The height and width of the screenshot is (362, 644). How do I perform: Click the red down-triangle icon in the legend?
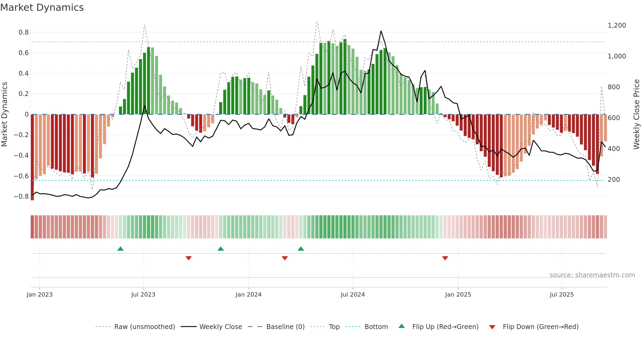(492, 327)
